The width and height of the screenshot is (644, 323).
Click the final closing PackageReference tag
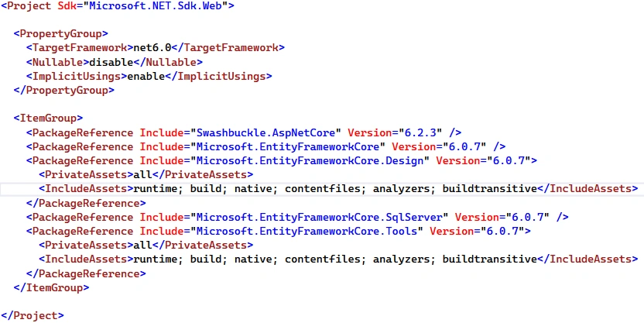coord(86,273)
